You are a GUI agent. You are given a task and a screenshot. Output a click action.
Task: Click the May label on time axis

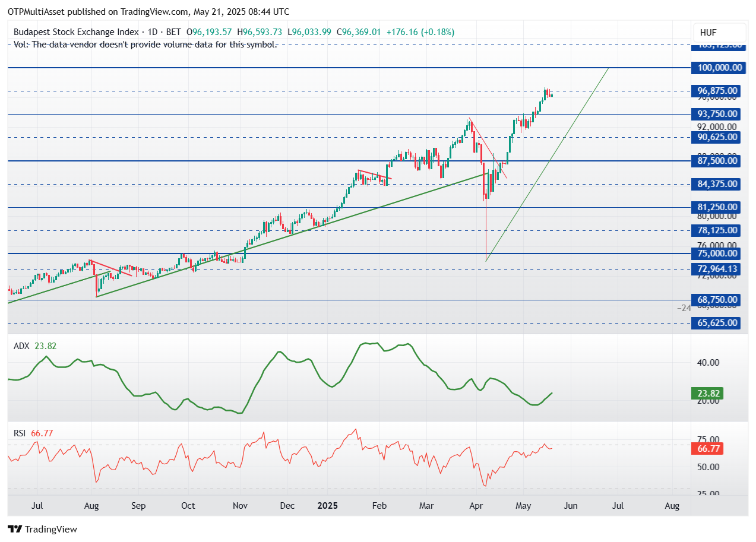click(x=523, y=506)
